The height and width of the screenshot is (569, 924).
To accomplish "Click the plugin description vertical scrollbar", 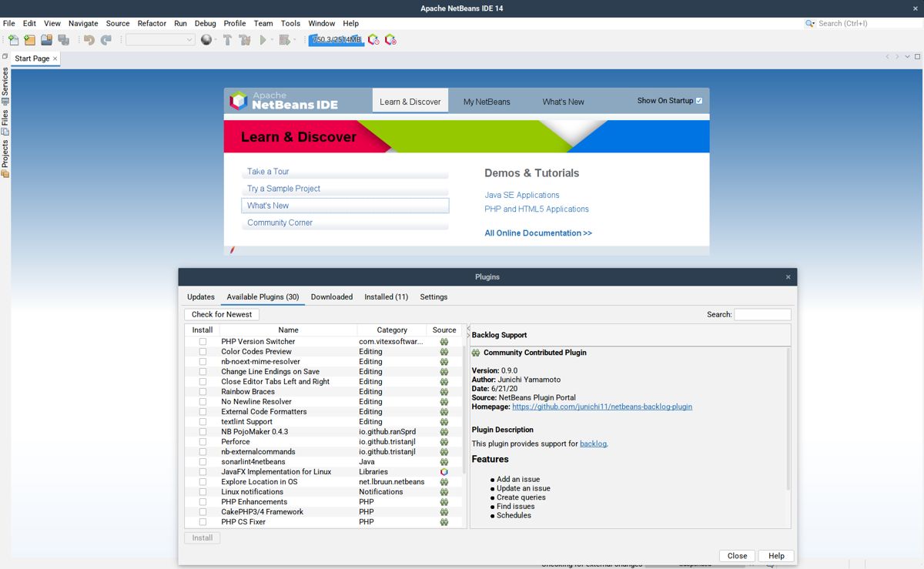I will click(x=788, y=420).
